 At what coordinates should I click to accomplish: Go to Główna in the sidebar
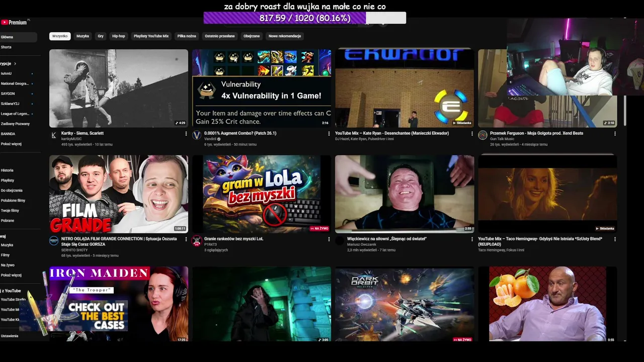18,37
